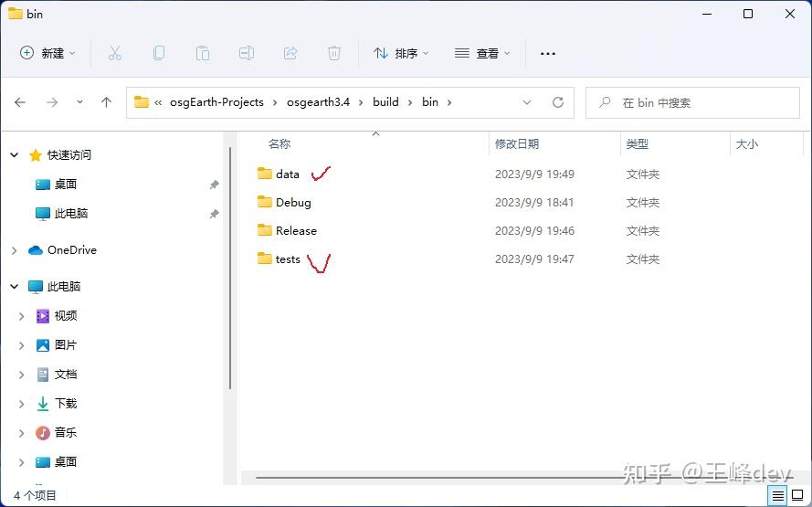Collapse the 快速访问 tree section
The width and height of the screenshot is (812, 507).
[15, 155]
